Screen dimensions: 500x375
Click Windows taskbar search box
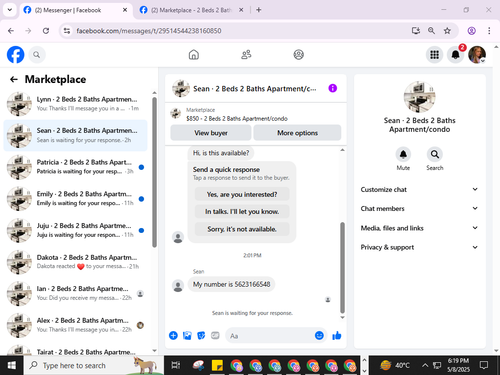(94, 365)
